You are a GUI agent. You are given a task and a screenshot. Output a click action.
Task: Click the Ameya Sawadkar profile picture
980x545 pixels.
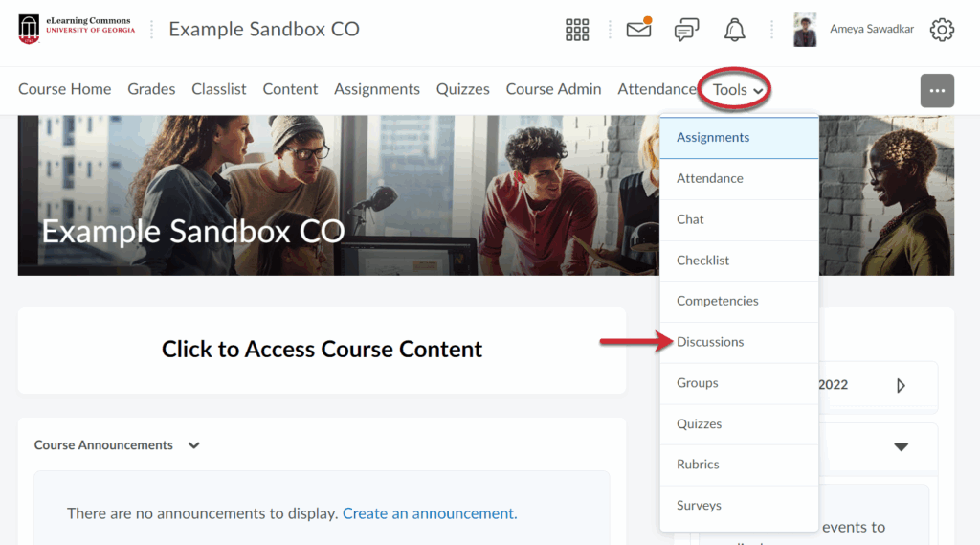pos(805,30)
